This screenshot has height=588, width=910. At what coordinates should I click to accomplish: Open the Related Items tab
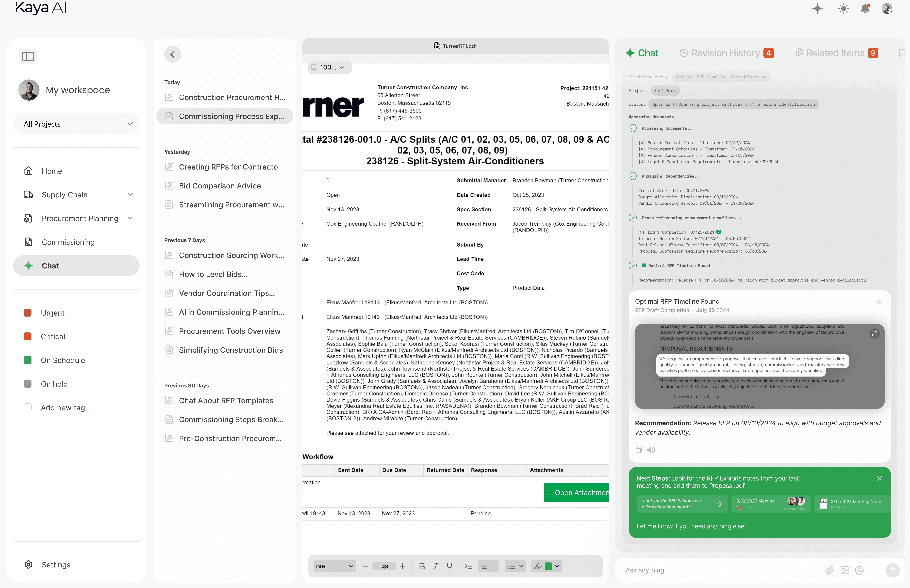pyautogui.click(x=835, y=53)
